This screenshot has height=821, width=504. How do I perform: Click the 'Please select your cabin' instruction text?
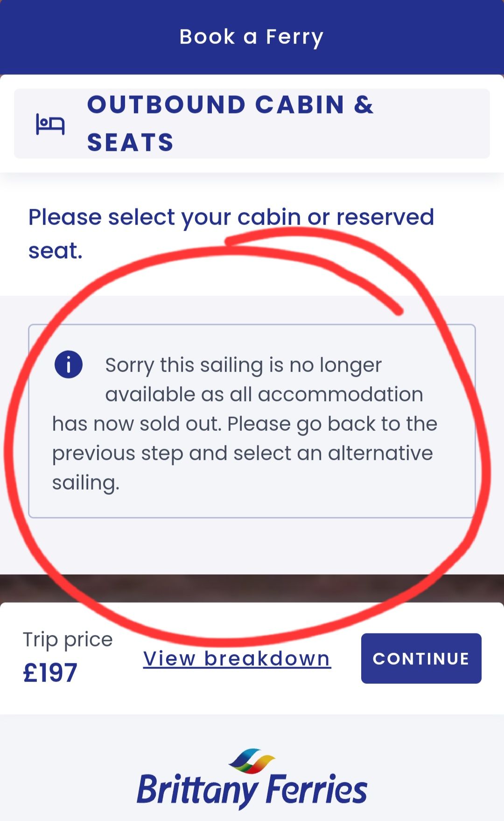click(x=231, y=233)
